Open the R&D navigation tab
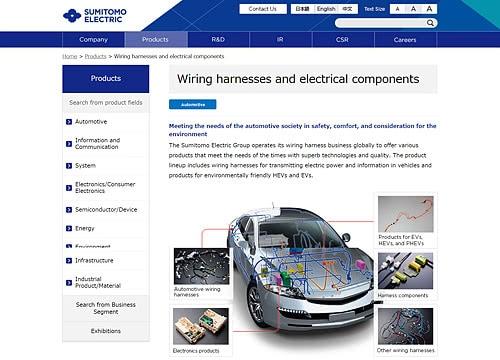The width and height of the screenshot is (500, 360). click(218, 40)
